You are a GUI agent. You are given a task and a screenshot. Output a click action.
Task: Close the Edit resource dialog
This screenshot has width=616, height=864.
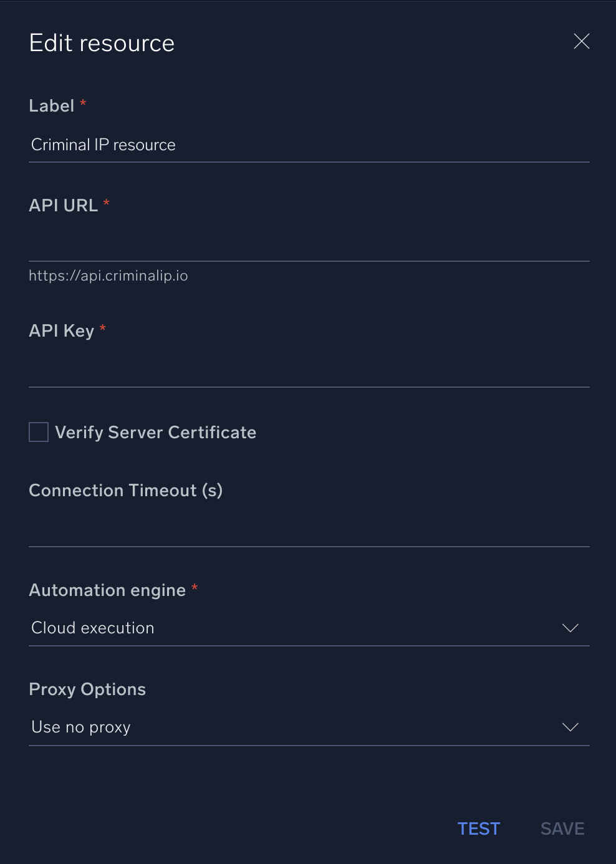point(581,41)
